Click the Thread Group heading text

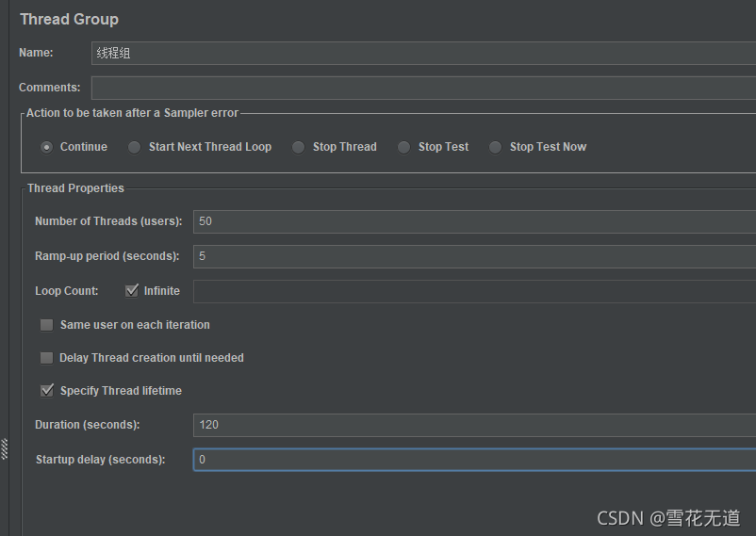tap(70, 19)
